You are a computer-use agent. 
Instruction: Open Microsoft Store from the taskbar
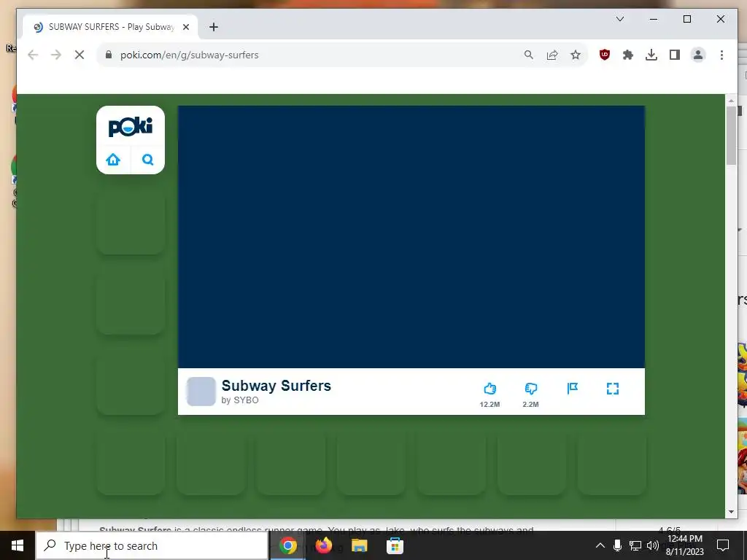(x=395, y=545)
